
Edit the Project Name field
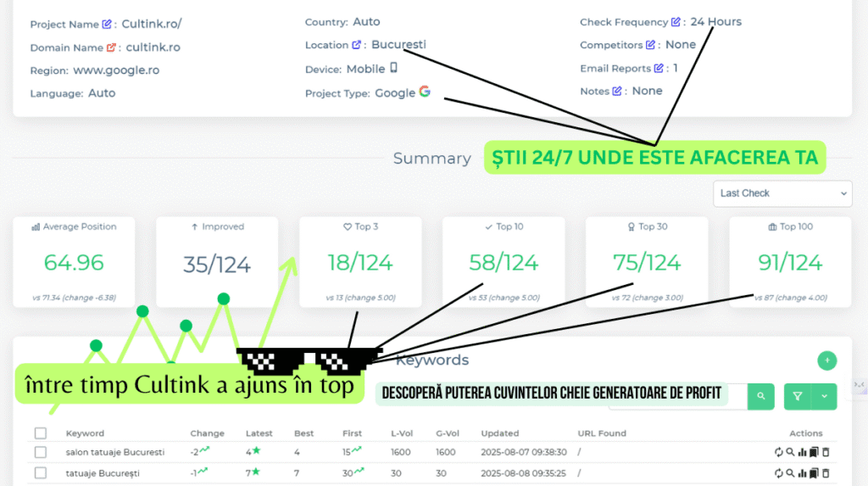coord(107,25)
